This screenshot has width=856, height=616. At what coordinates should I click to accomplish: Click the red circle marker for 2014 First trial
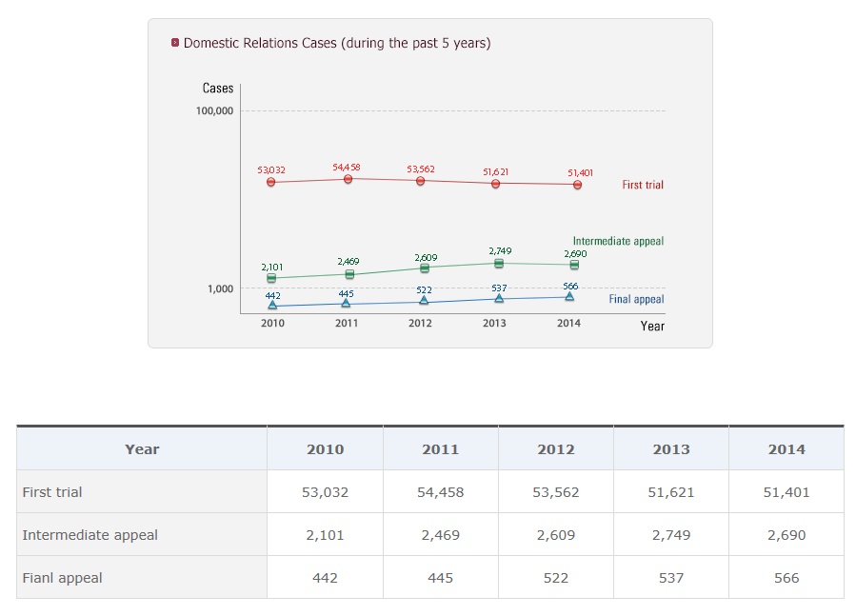577,185
